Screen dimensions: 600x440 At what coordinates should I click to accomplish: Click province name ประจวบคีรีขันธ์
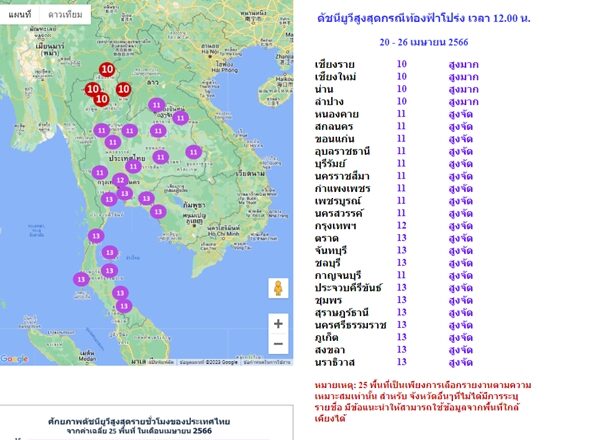click(x=348, y=288)
